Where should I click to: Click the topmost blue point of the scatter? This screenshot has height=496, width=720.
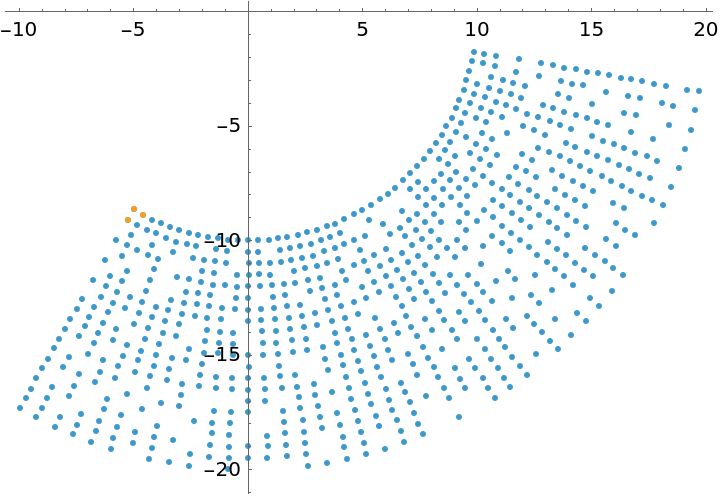coord(474,52)
